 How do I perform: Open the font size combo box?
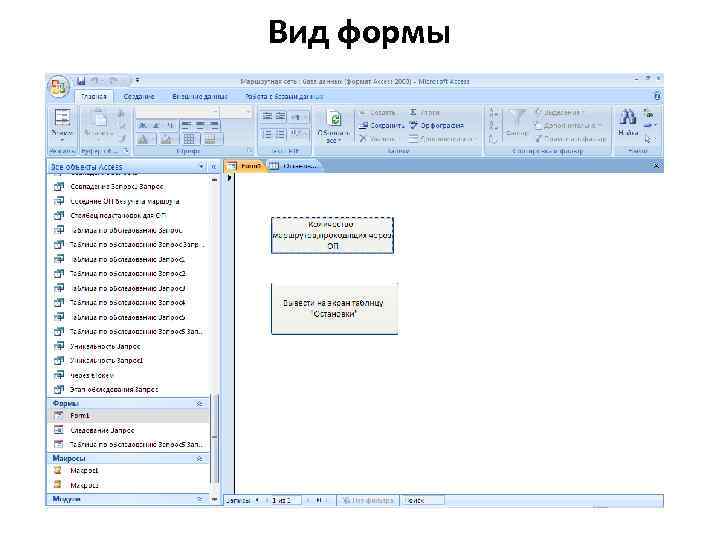point(236,112)
